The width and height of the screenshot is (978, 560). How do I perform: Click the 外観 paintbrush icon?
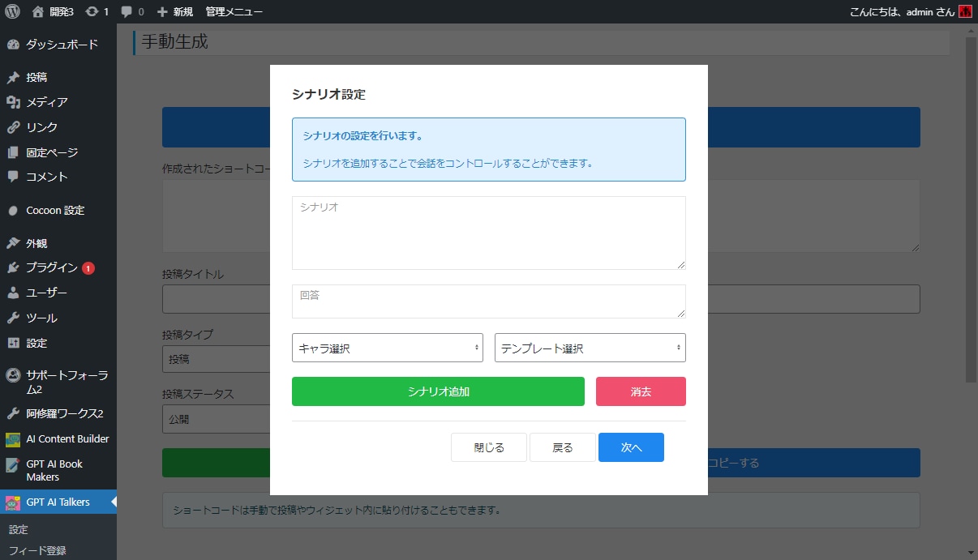[x=13, y=243]
